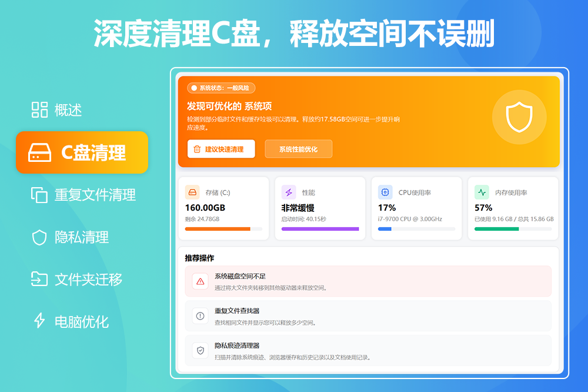Viewport: 588px width, 392px height.
Task: Click the 重复文件查找器 exclamation icon
Action: (x=201, y=316)
